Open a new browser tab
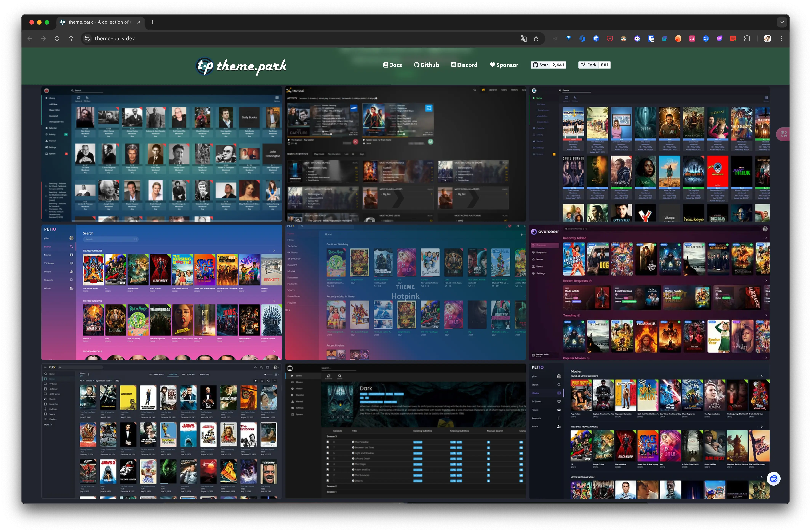 [x=152, y=22]
